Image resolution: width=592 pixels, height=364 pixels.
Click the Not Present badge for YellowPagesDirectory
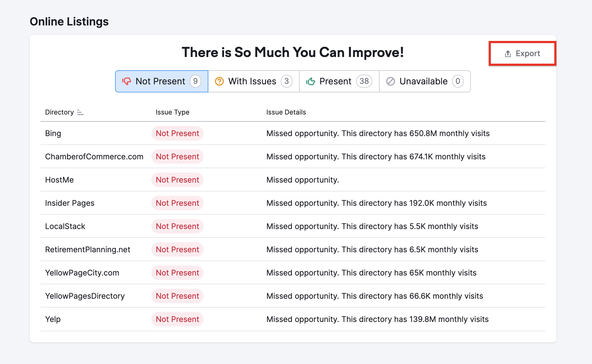[177, 296]
